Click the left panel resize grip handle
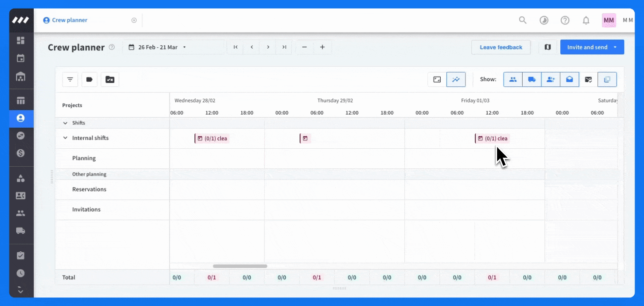This screenshot has height=306, width=644. [x=52, y=177]
